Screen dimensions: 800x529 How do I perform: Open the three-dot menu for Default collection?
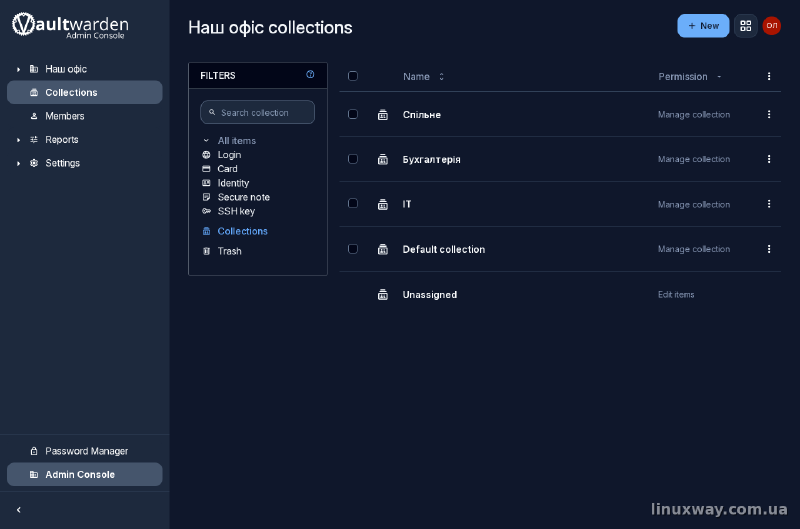pyautogui.click(x=769, y=249)
